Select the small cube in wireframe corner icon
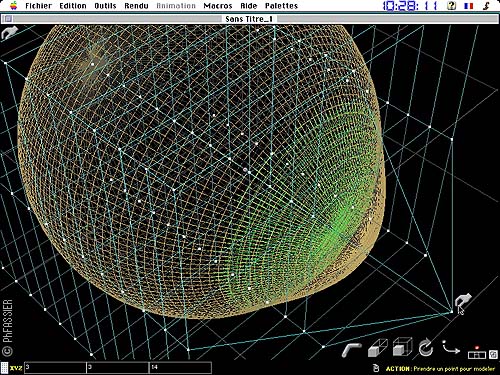 [378, 348]
